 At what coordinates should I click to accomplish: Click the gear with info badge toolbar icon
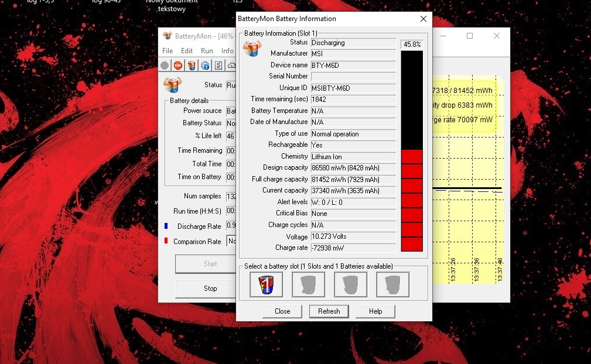[205, 66]
